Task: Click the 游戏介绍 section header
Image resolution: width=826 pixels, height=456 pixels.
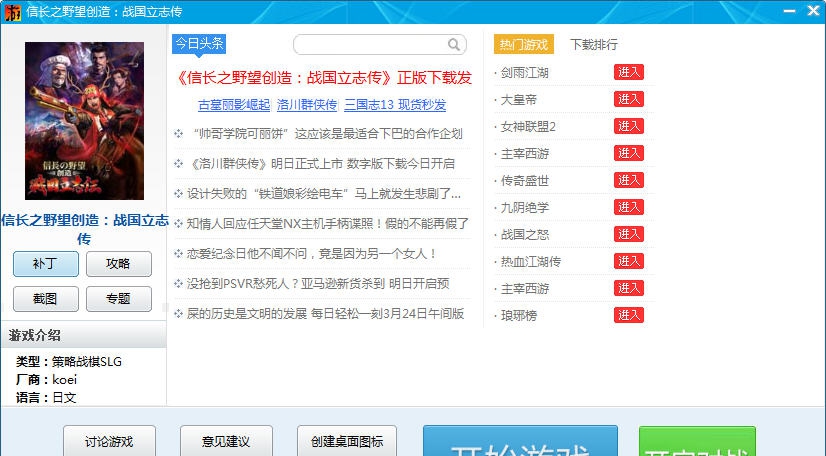Action: tap(84, 335)
